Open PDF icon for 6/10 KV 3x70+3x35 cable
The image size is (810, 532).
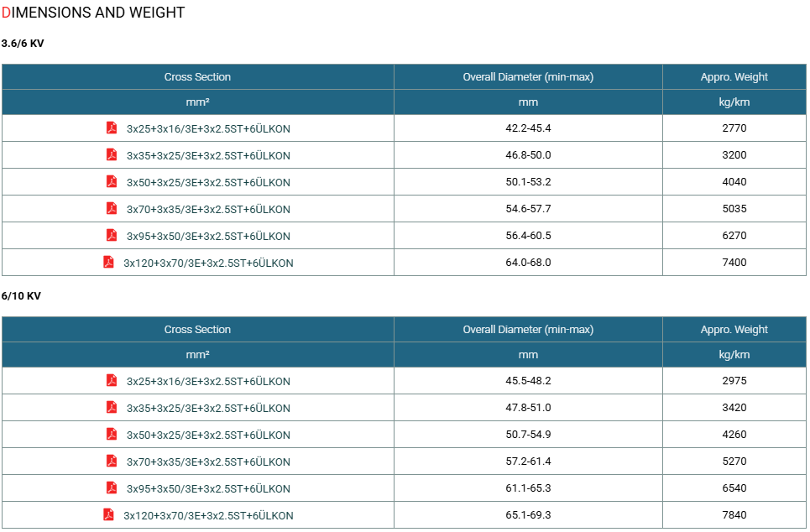tap(112, 461)
